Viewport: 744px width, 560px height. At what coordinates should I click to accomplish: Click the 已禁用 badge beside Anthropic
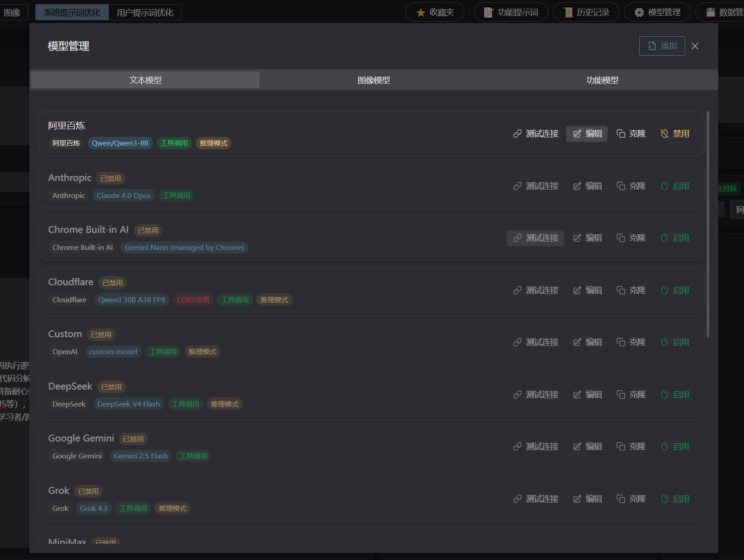[x=111, y=178]
